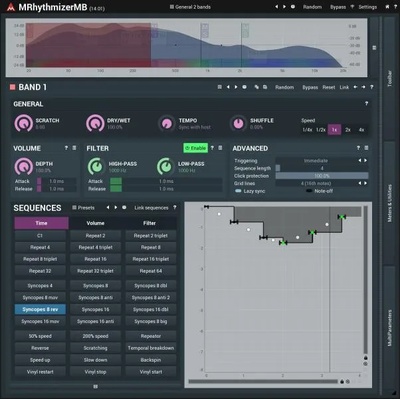Open the Volume section menu icon
Image resolution: width=400 pixels, height=400 pixels.
74,148
